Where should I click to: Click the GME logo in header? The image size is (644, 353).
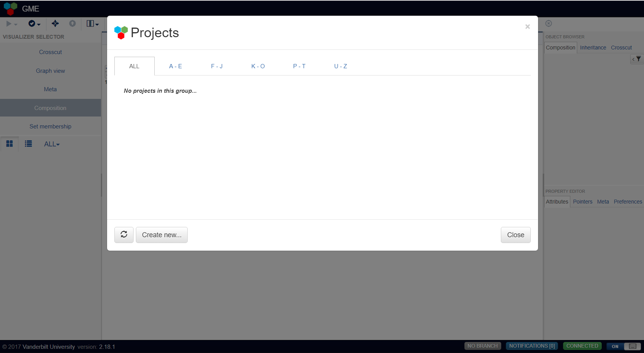click(x=10, y=8)
